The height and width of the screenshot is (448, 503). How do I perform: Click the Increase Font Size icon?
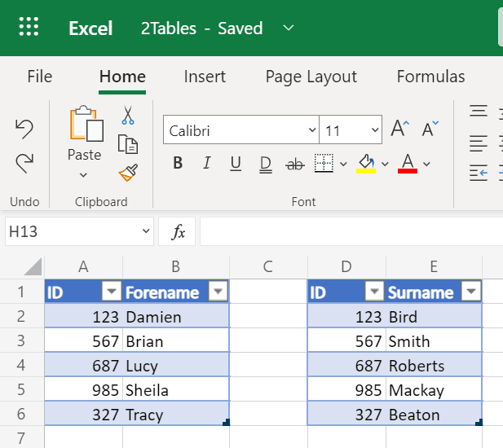coord(399,130)
